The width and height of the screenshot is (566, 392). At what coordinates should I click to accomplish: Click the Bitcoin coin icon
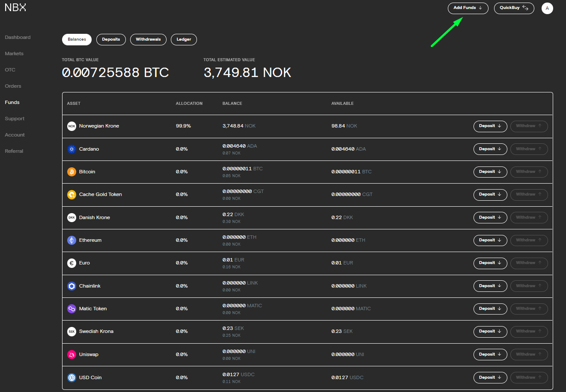71,172
